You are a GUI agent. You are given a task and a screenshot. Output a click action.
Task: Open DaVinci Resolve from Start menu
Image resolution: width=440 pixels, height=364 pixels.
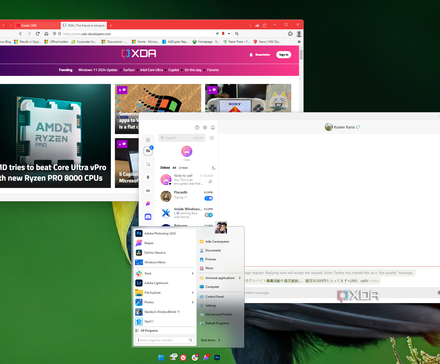(164, 253)
